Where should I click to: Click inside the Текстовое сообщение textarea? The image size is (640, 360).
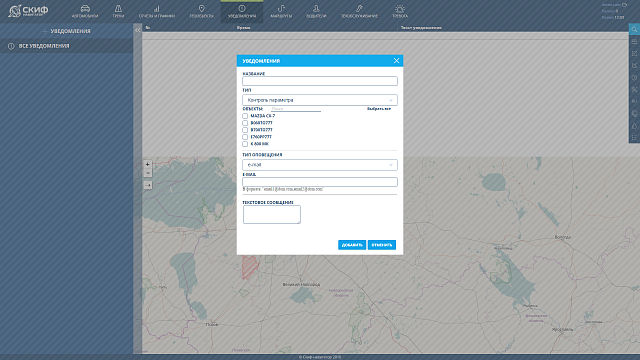pyautogui.click(x=272, y=214)
